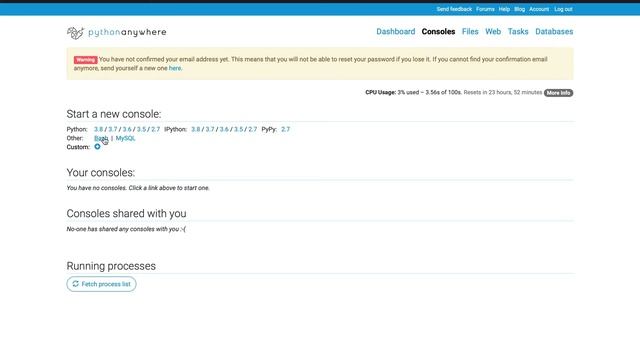The height and width of the screenshot is (360, 640).
Task: Click the More Info CPU usage badge
Action: coord(558,93)
